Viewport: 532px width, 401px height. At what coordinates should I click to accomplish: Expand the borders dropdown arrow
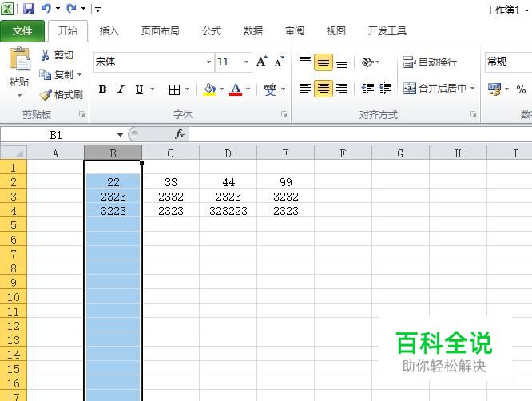(x=187, y=89)
